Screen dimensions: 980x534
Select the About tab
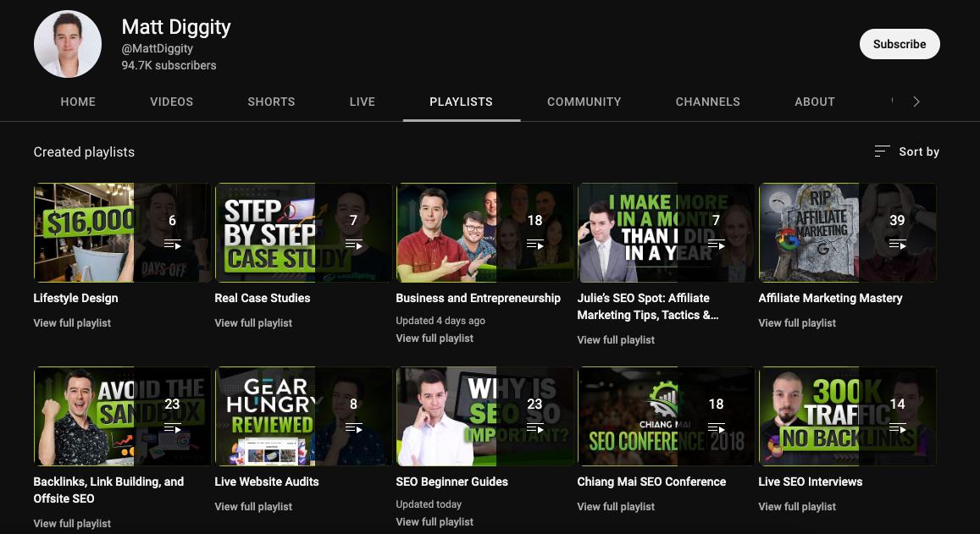(814, 102)
